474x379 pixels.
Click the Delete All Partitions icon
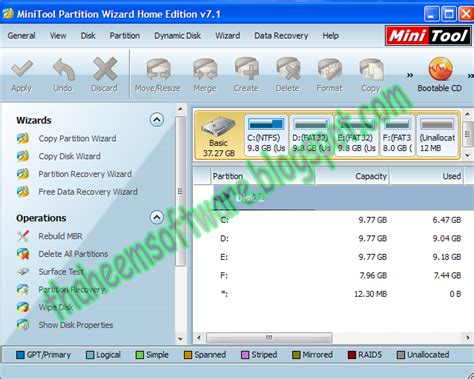tap(23, 254)
